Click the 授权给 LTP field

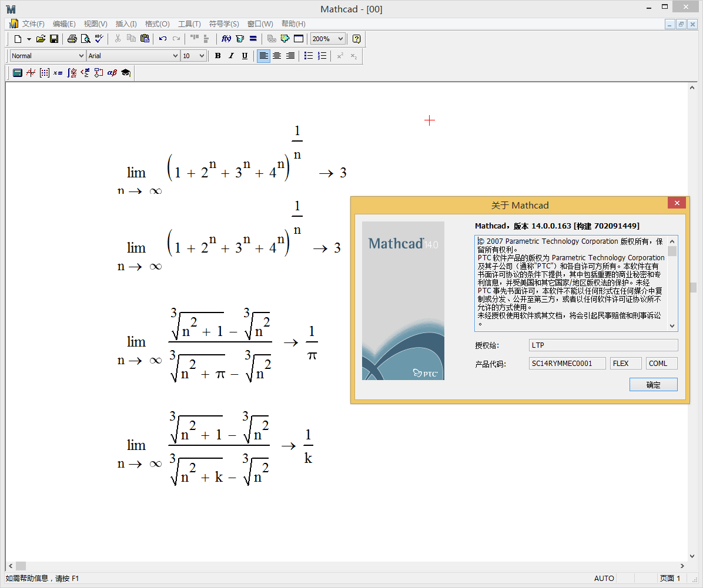[602, 345]
